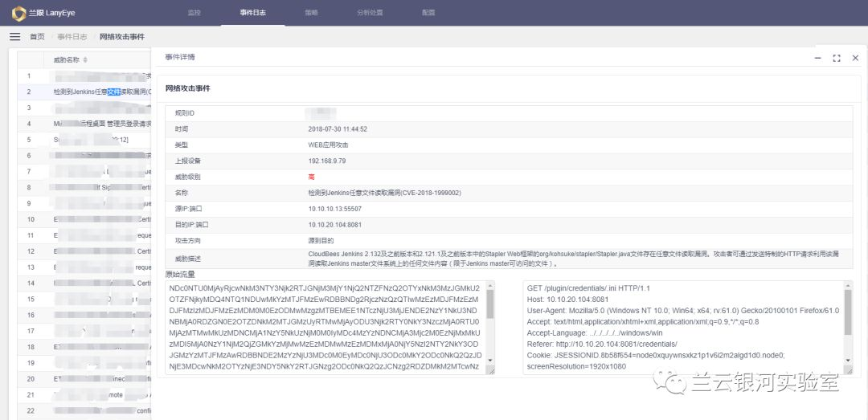Switch to the 监控 tab
Image resolution: width=868 pixels, height=420 pixels.
click(x=194, y=12)
